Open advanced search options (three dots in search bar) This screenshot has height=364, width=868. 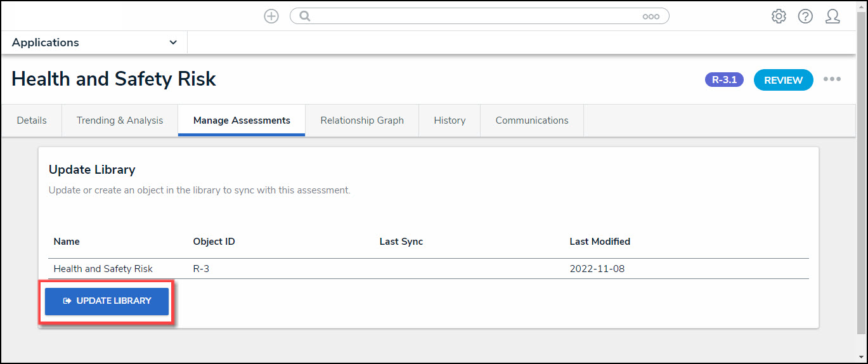point(651,17)
